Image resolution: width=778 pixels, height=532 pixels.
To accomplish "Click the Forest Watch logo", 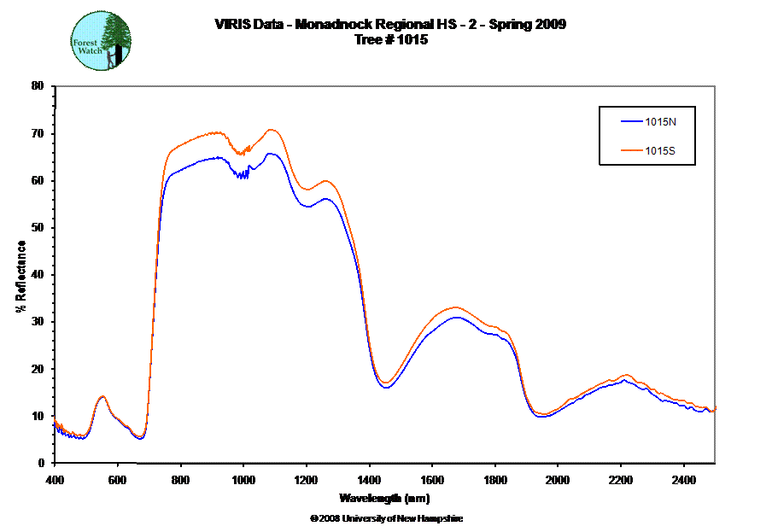I will click(x=102, y=40).
